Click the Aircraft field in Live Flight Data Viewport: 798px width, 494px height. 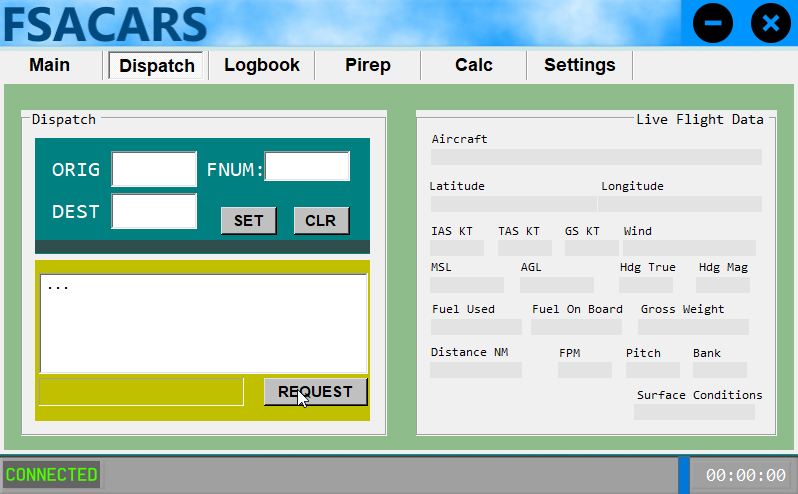(x=596, y=157)
